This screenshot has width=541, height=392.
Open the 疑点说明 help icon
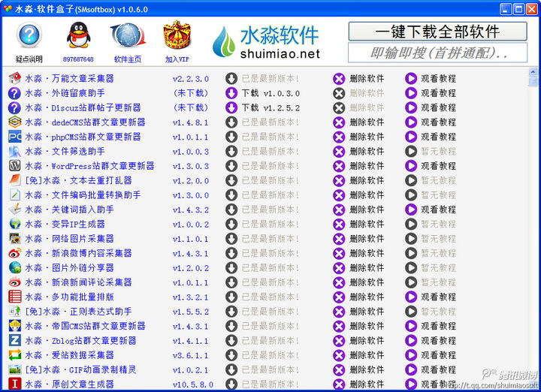29,35
